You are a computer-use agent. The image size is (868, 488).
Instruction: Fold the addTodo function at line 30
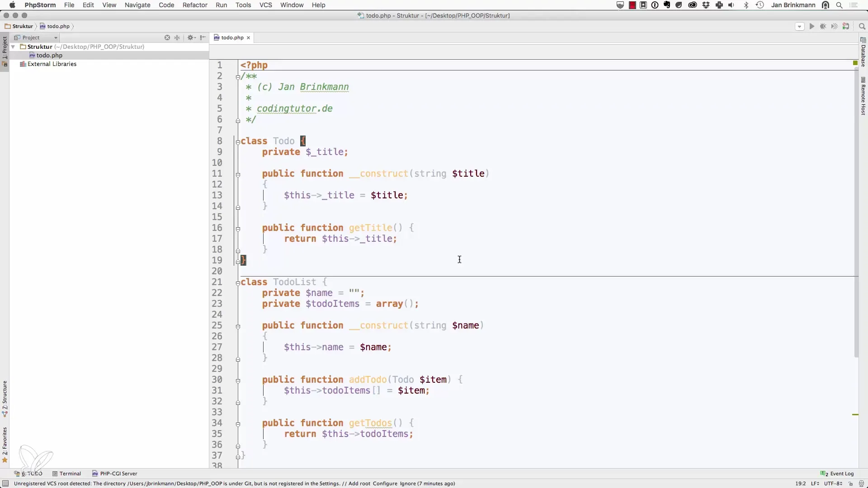[x=238, y=380]
